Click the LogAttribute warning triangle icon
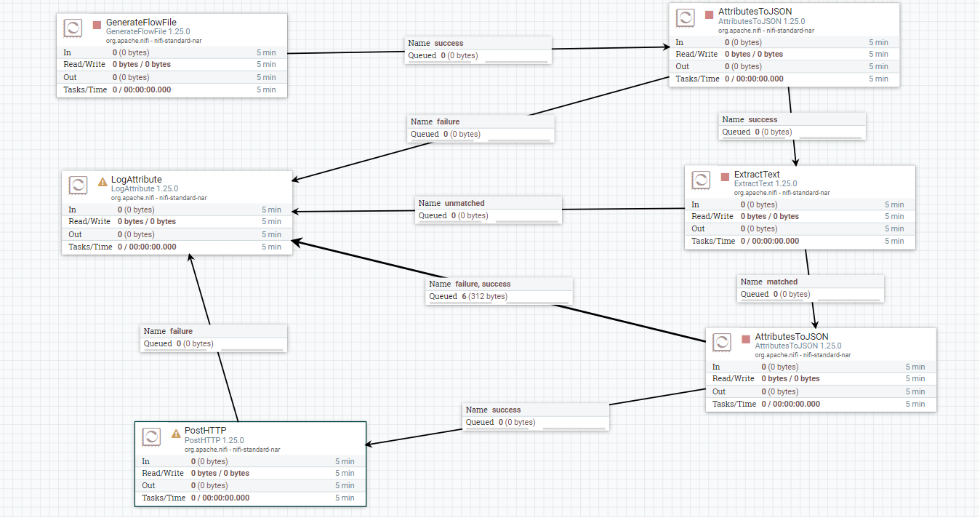This screenshot has height=518, width=980. [x=103, y=181]
